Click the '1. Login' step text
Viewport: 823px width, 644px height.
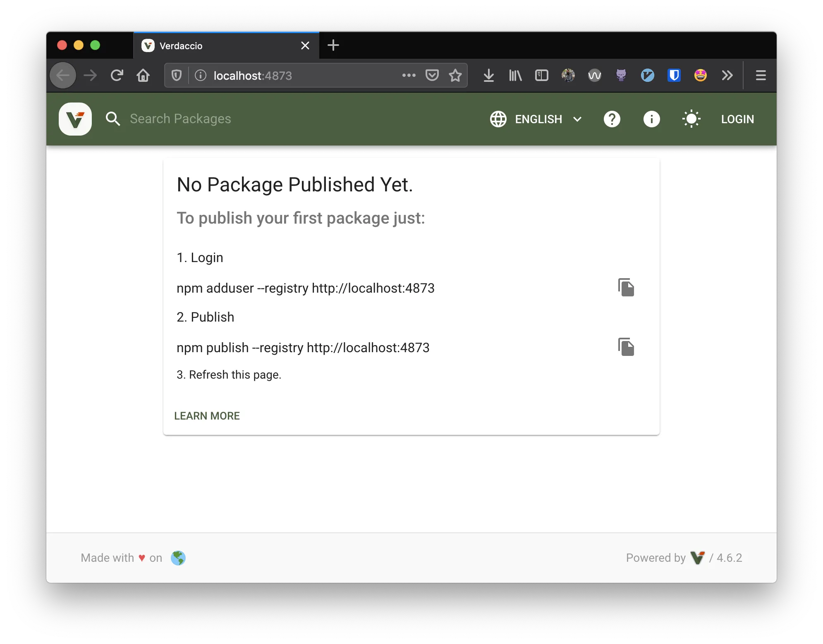pos(200,258)
